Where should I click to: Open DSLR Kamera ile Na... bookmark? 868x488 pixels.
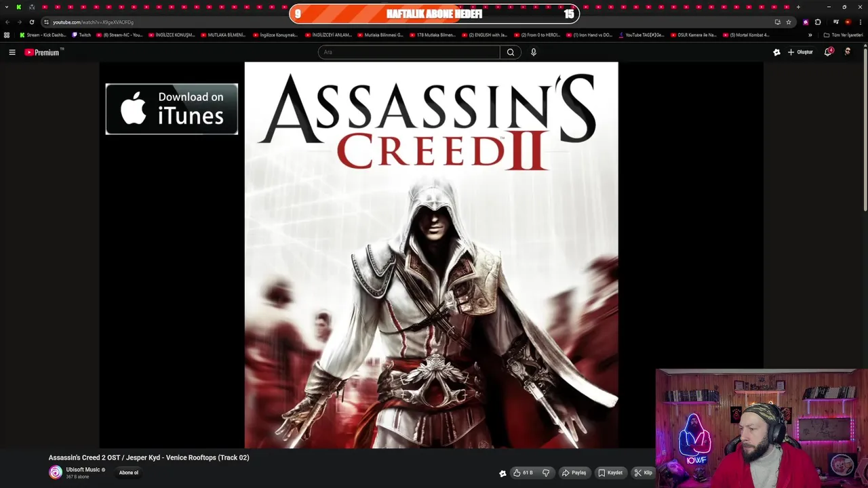(693, 35)
